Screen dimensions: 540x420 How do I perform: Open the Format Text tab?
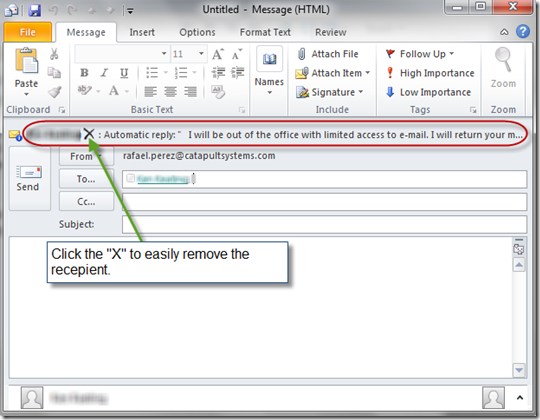click(x=265, y=32)
